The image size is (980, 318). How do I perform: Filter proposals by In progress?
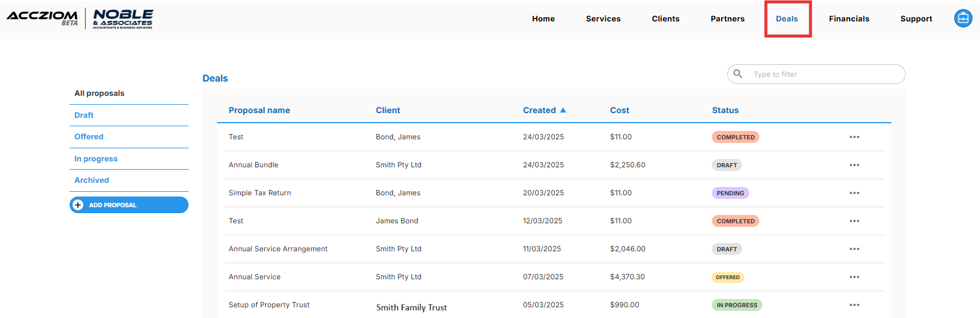(96, 159)
